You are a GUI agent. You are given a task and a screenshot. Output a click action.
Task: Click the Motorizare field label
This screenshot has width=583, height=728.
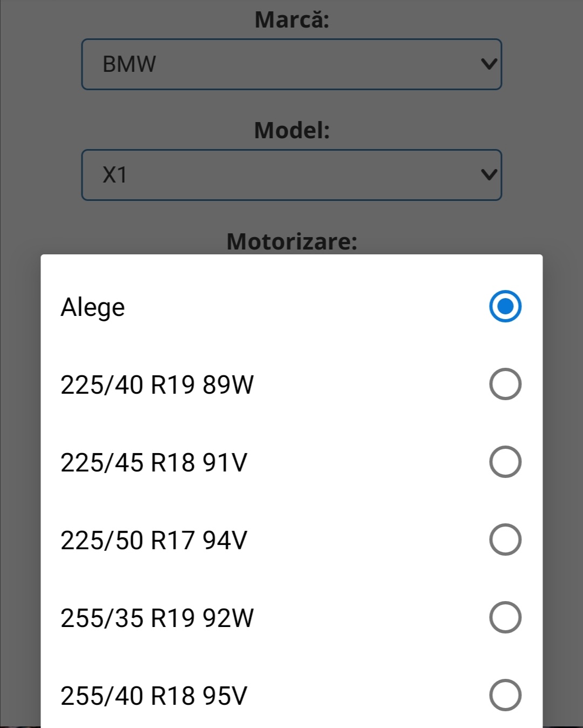tap(291, 241)
